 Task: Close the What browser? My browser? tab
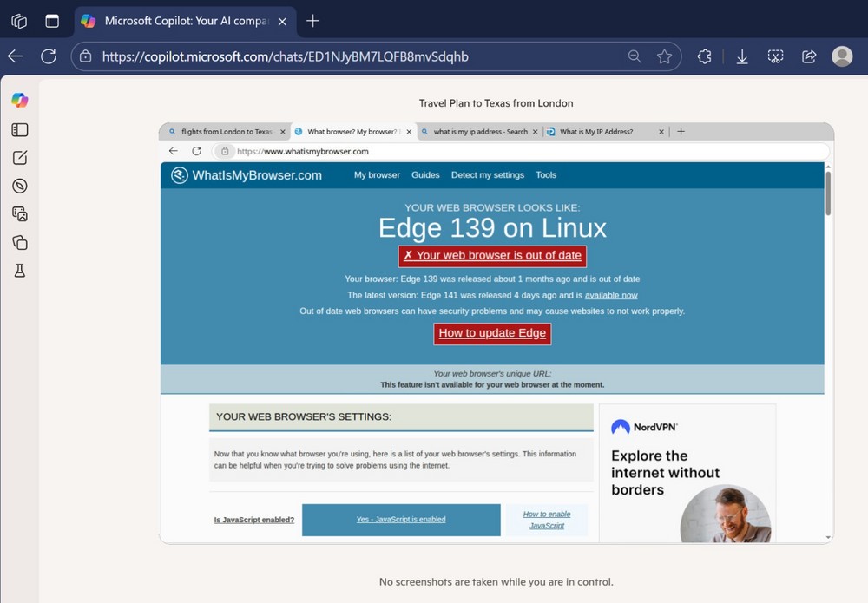tap(409, 132)
